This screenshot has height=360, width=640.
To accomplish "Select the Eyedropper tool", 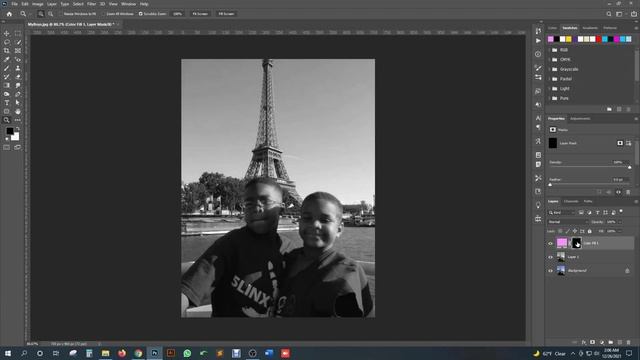I will tap(7, 60).
